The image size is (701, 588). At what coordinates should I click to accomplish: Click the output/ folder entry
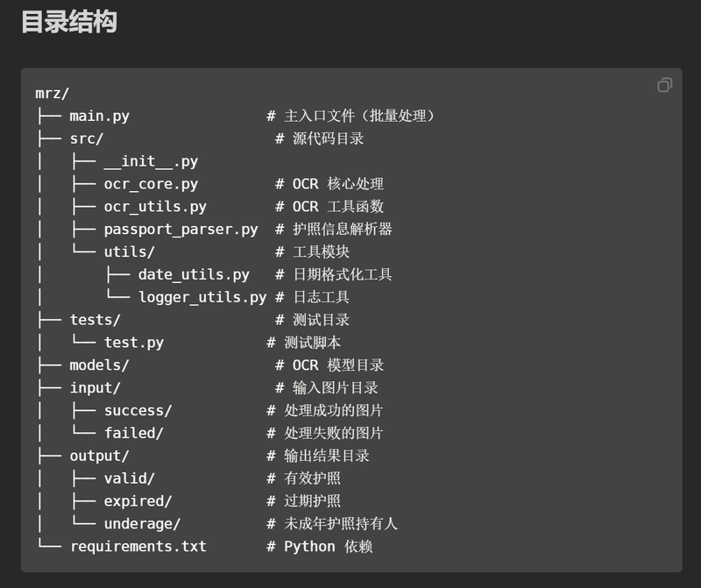point(99,456)
